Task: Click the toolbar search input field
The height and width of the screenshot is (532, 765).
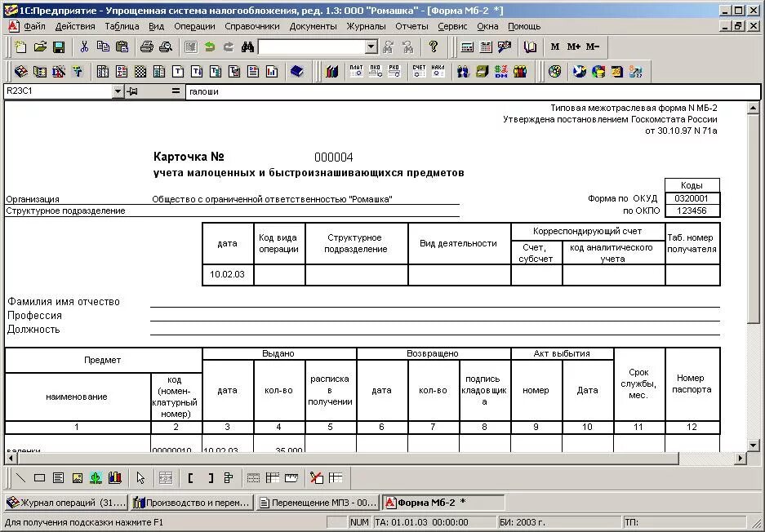Action: pyautogui.click(x=312, y=47)
